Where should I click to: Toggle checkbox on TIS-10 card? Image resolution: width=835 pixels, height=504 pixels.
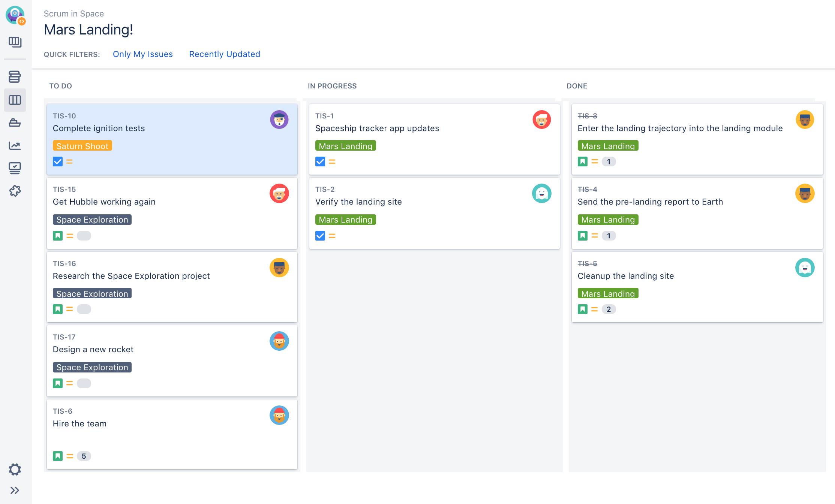pos(57,162)
